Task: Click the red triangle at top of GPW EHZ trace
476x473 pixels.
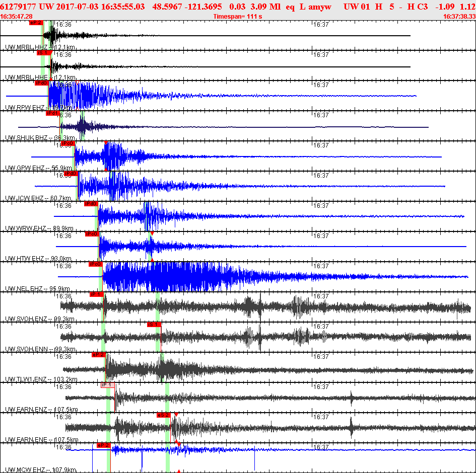Action: [x=106, y=142]
